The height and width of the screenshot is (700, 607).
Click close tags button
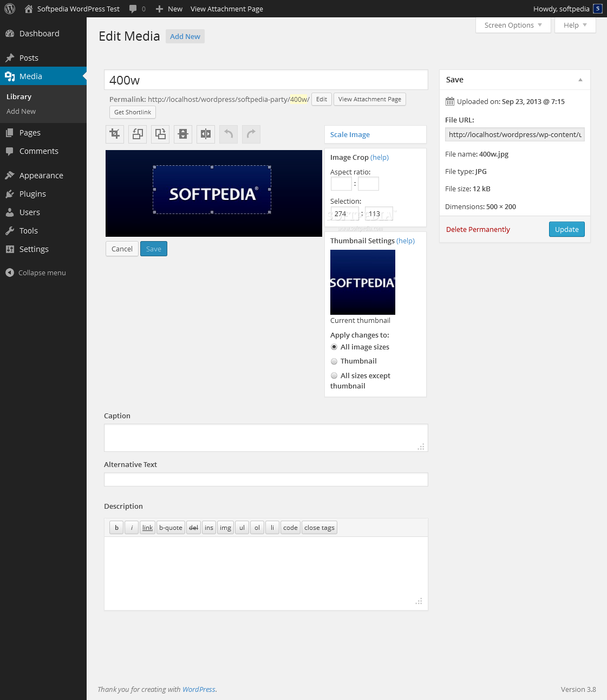click(x=319, y=528)
